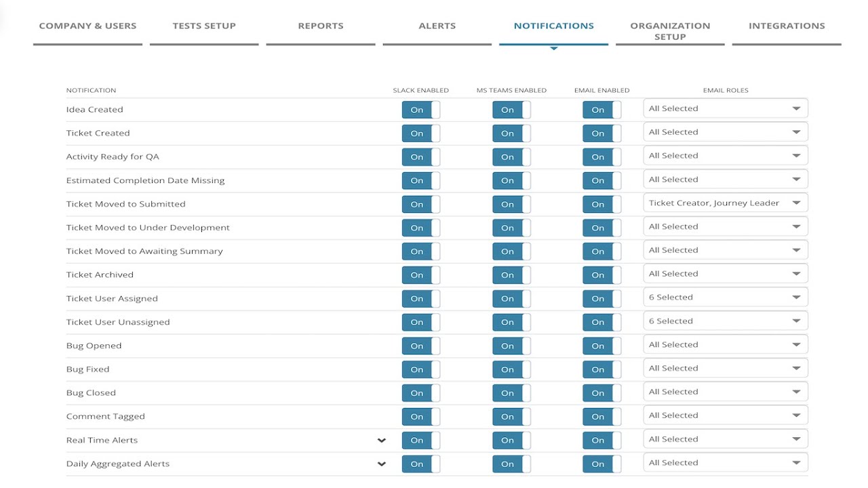Toggle MS Teams for Bug Closed
The image size is (868, 488).
click(x=511, y=393)
